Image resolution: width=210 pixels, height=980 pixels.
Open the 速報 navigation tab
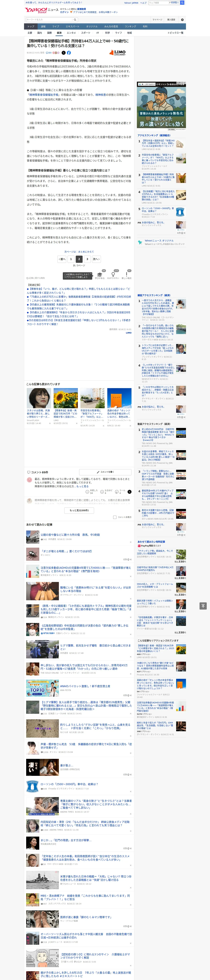tap(43, 27)
